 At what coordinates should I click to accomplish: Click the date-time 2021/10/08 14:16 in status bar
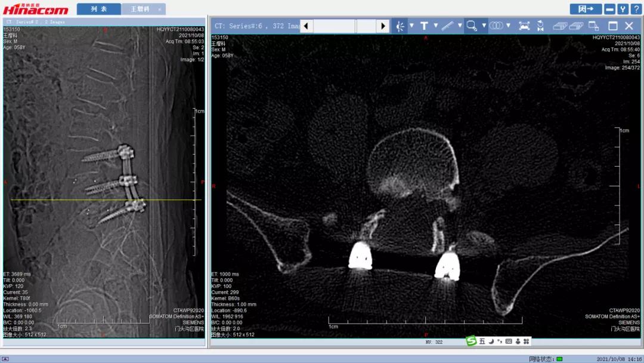click(619, 359)
